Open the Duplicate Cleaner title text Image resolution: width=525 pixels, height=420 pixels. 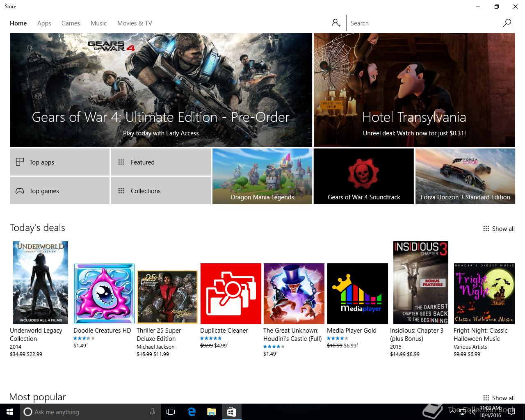pyautogui.click(x=224, y=331)
